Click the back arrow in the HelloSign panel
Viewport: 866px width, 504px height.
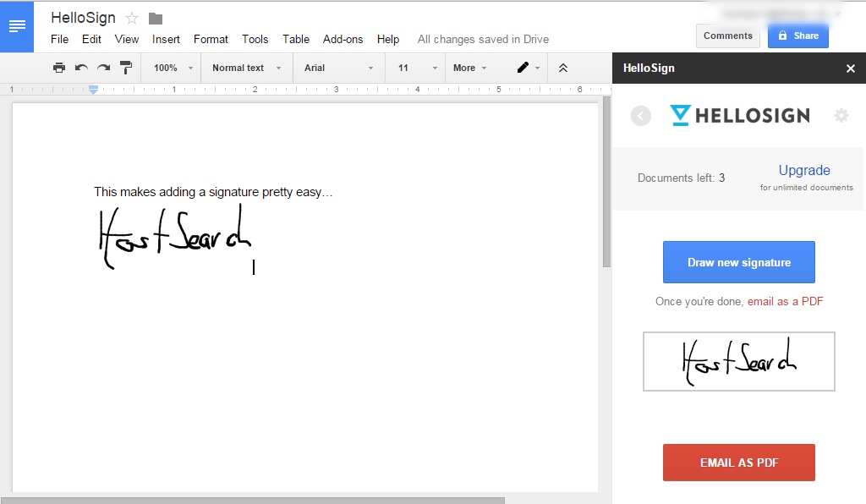pos(640,116)
